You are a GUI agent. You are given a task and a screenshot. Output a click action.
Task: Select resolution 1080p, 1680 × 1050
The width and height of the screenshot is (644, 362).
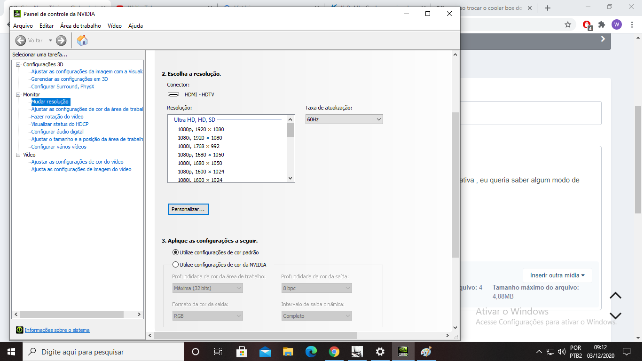point(201,155)
